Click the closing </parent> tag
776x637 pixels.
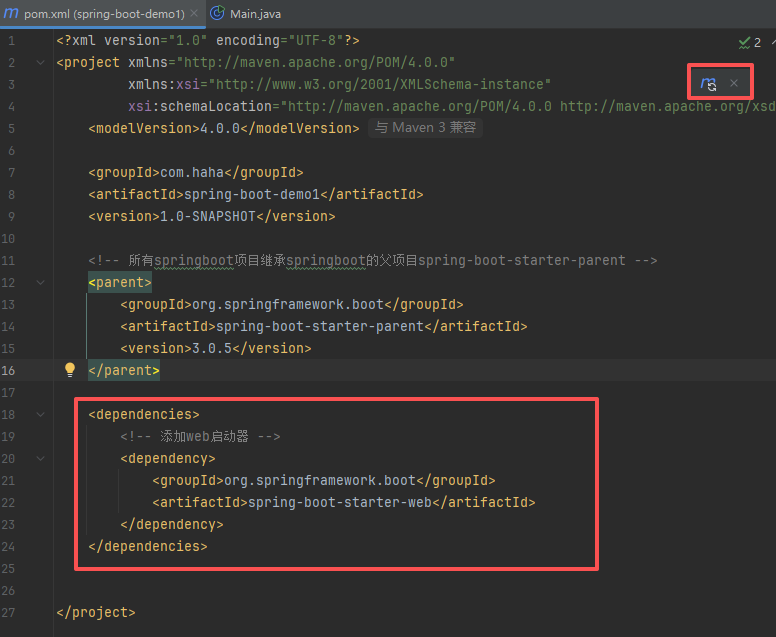[x=124, y=370]
